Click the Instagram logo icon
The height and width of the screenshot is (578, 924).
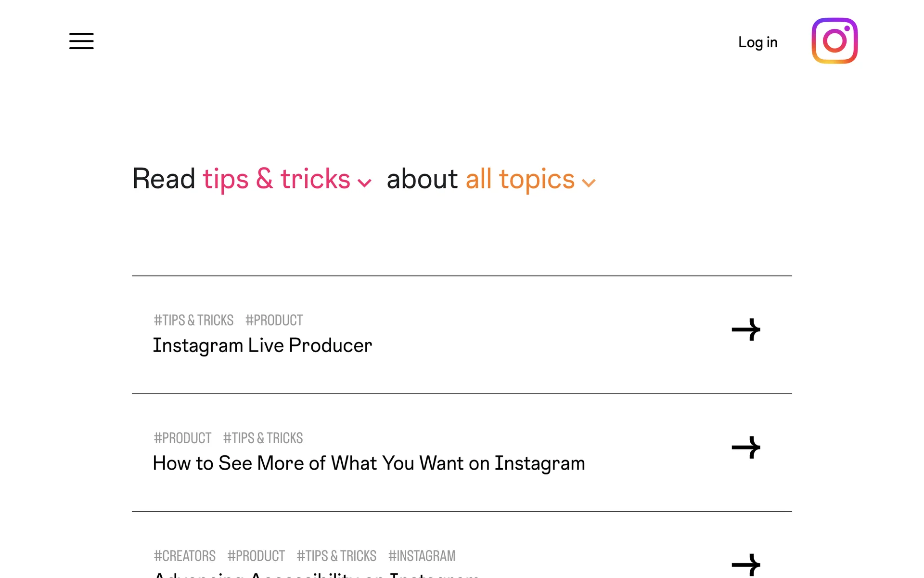pos(834,41)
